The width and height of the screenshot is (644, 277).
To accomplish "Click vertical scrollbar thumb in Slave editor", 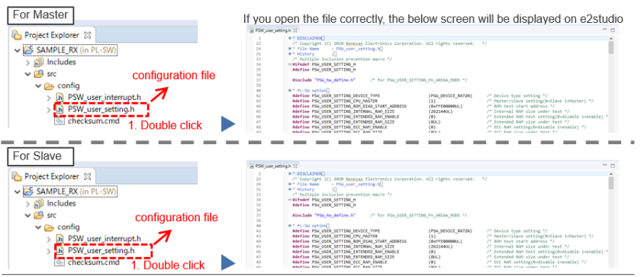I will (610, 183).
